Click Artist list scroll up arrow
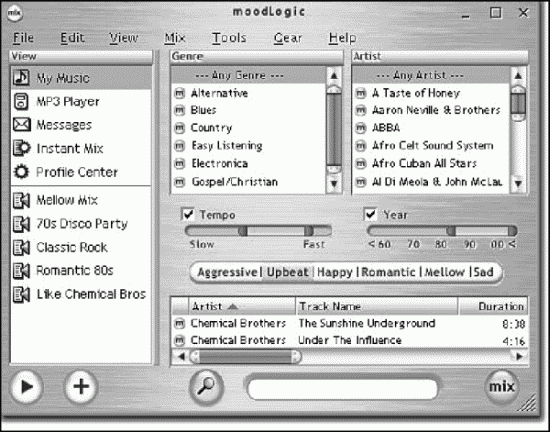The height and width of the screenshot is (432, 550). pos(518,76)
